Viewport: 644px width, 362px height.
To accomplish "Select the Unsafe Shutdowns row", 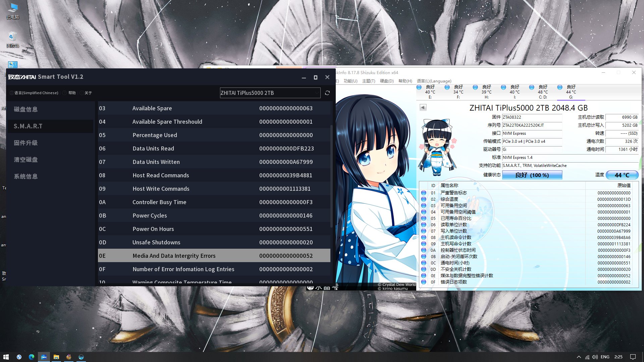I will pyautogui.click(x=214, y=242).
